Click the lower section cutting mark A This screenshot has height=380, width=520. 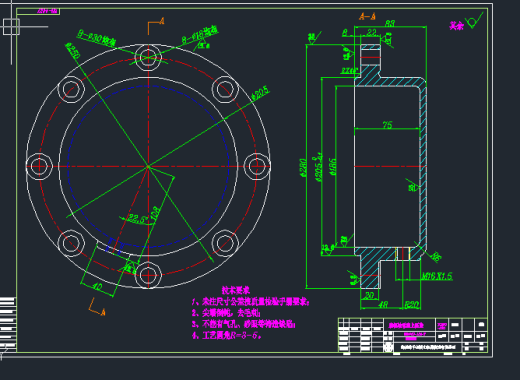[x=103, y=312]
